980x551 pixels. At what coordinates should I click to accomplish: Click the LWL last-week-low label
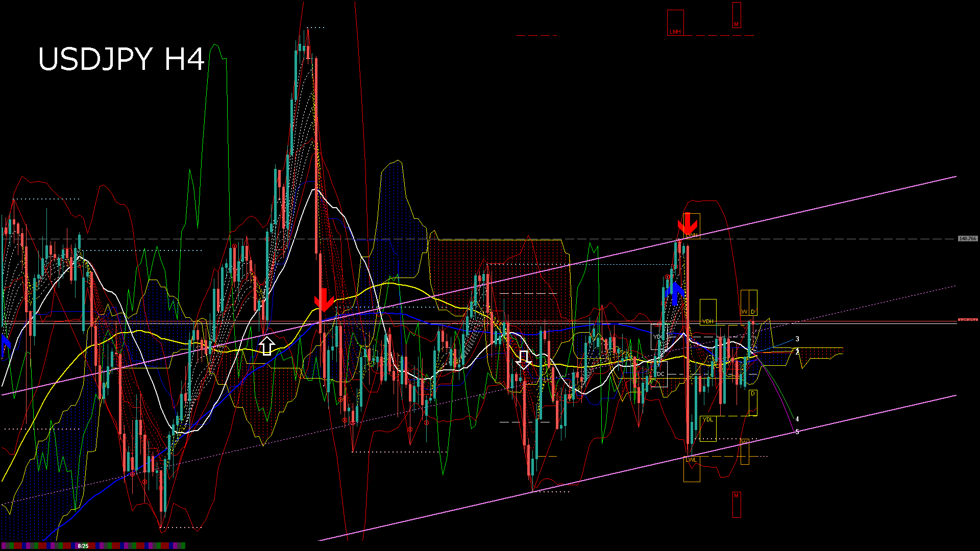691,460
